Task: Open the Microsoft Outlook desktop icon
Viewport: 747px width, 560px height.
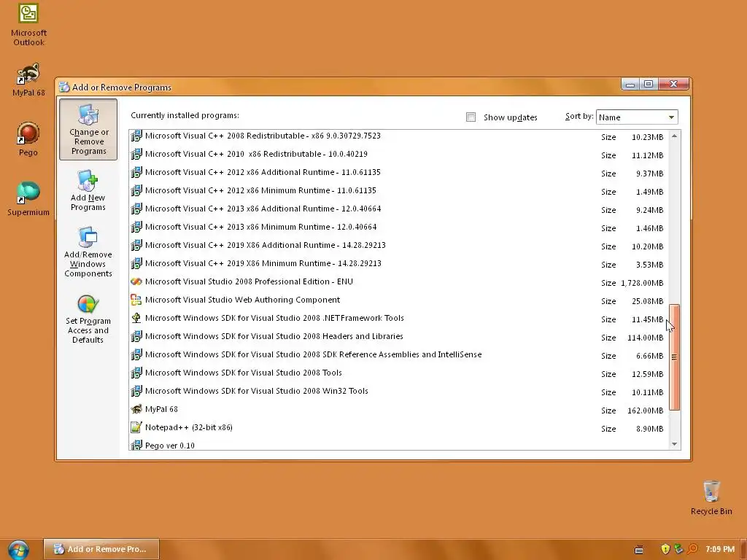Action: tap(28, 25)
